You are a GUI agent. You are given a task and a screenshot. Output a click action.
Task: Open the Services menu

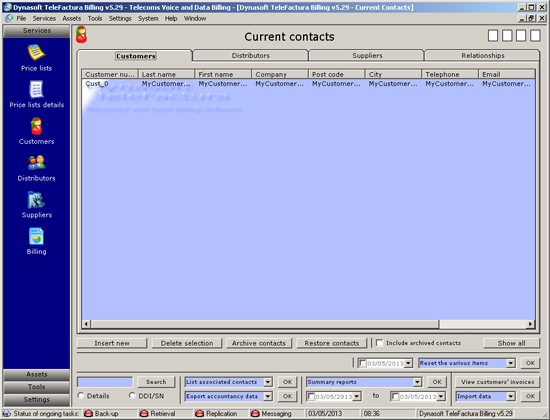[44, 18]
